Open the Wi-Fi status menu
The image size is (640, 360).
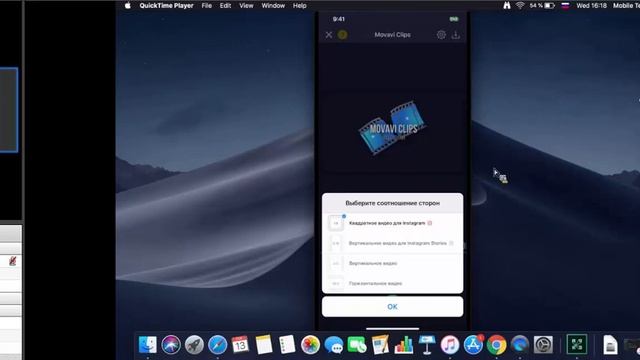point(520,6)
